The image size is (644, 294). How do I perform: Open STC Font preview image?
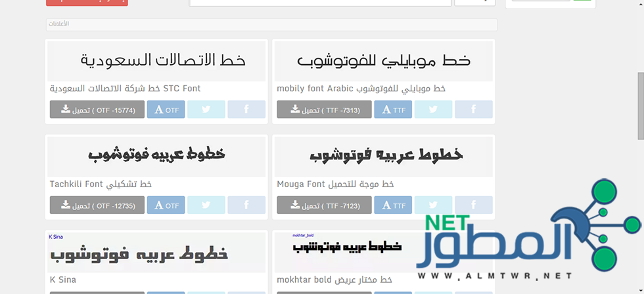[x=156, y=61]
